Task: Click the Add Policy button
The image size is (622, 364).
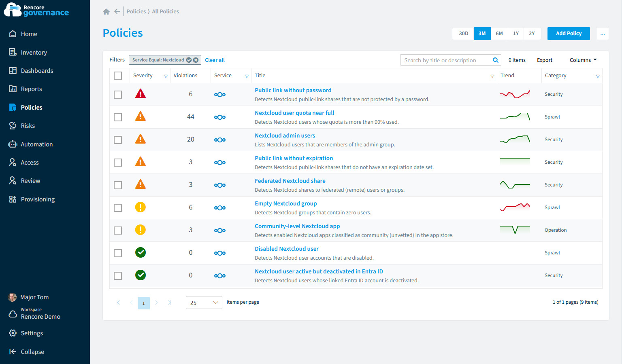Action: [x=569, y=34]
